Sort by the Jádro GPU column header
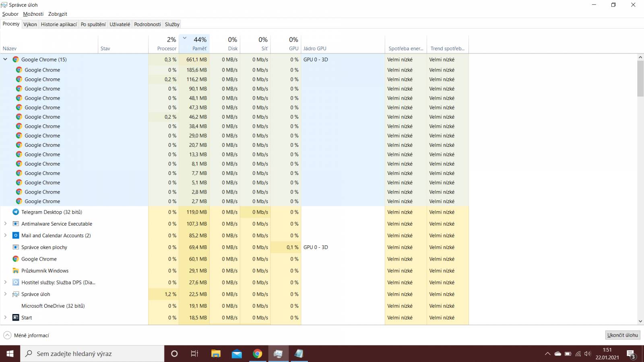Screen dimensions: 644x362 coord(343,44)
